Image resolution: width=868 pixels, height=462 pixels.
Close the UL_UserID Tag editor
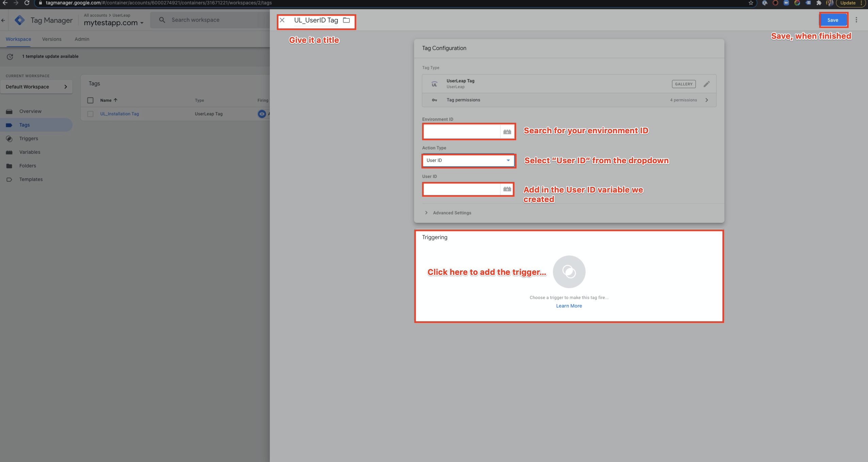point(282,20)
